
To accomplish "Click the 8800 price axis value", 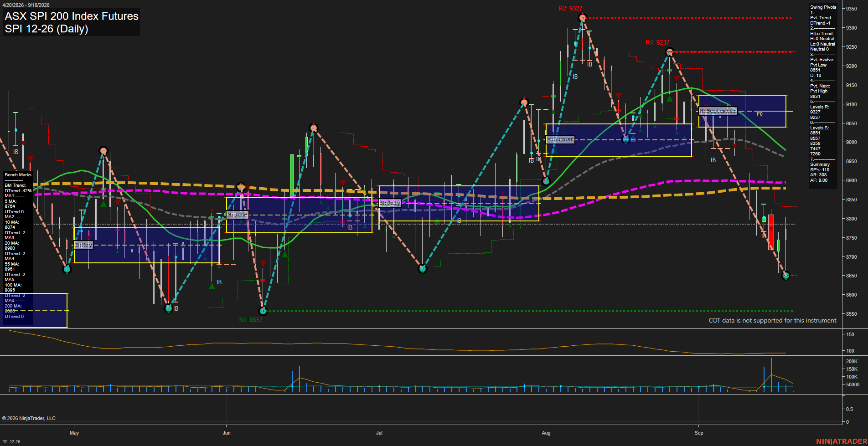I will [x=851, y=219].
